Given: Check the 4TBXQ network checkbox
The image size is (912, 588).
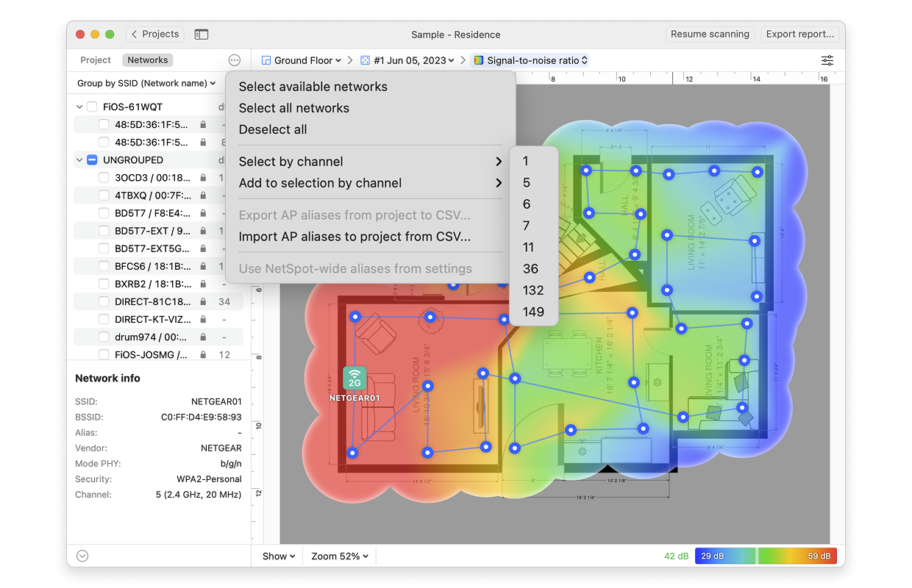Looking at the screenshot, I should point(104,196).
